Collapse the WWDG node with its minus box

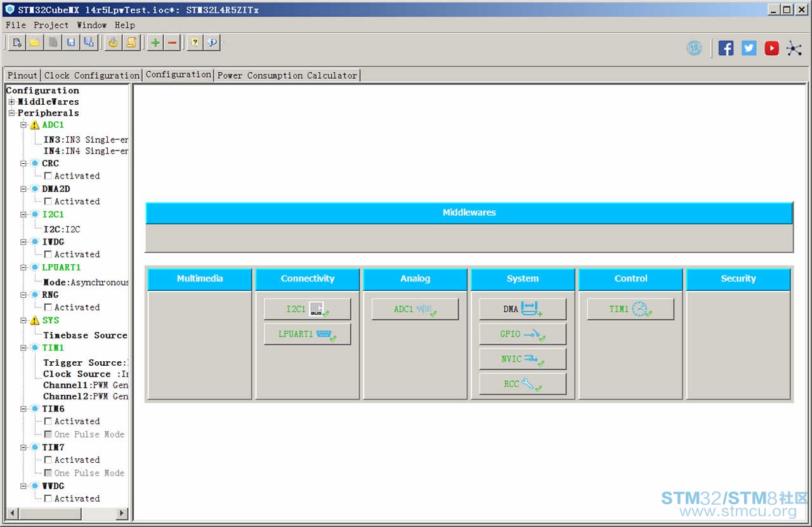coord(24,486)
